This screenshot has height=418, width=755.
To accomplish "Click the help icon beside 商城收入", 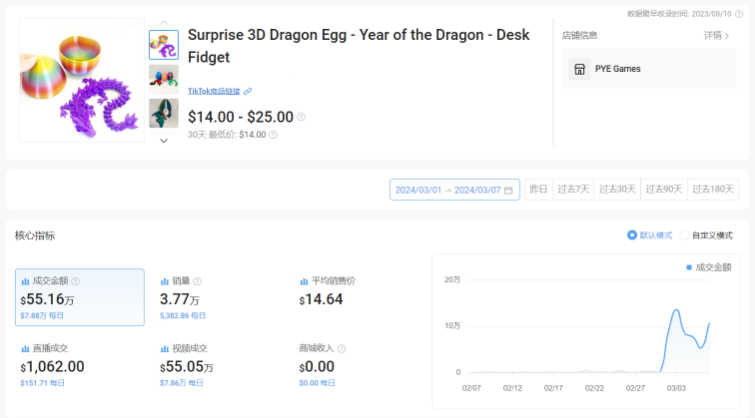I will [341, 349].
